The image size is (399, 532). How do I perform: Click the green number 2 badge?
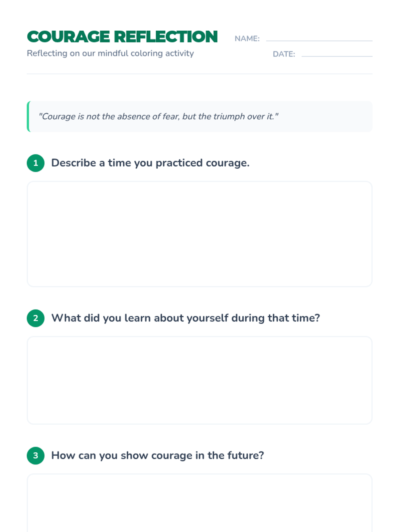point(36,318)
